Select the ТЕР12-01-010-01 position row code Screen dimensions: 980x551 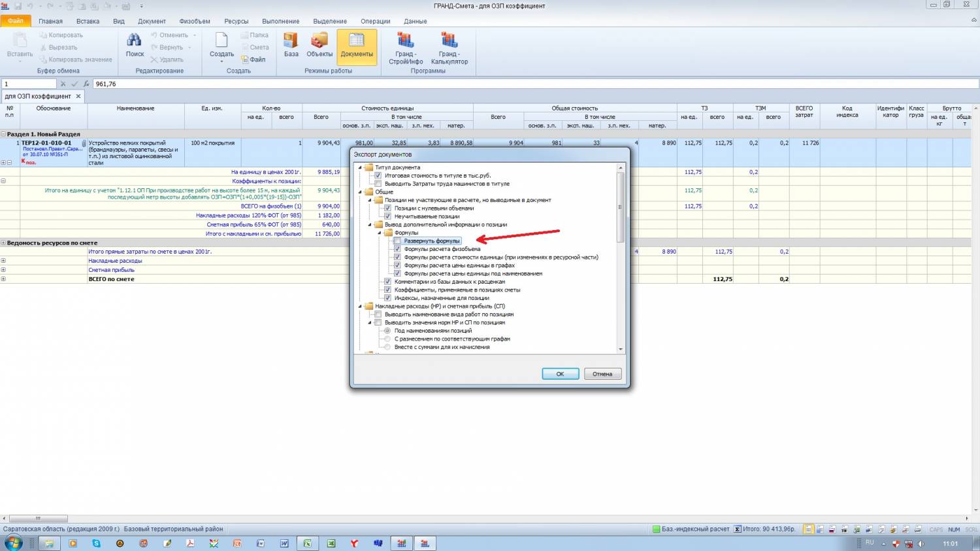pyautogui.click(x=46, y=143)
